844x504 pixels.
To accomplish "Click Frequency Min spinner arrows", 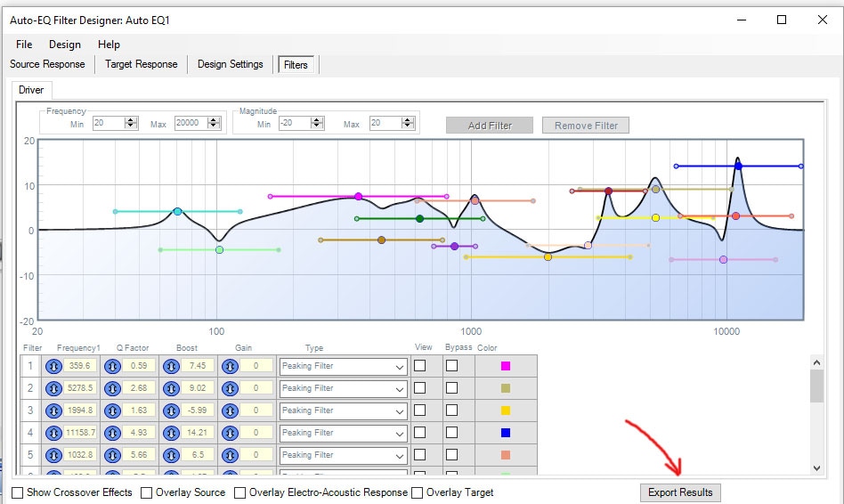I will coord(131,123).
